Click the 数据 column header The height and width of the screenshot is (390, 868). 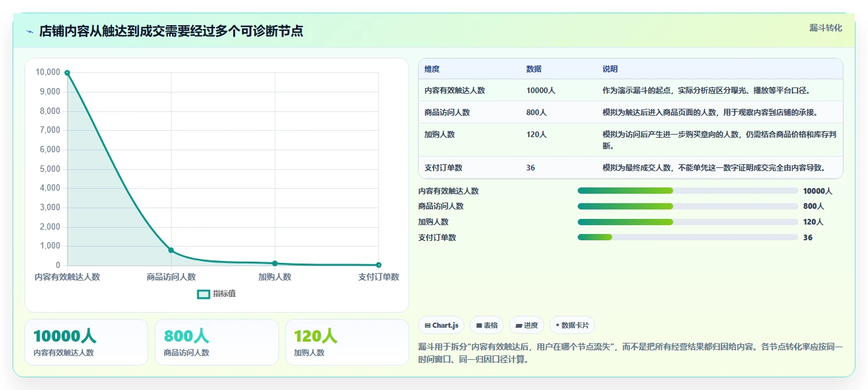pyautogui.click(x=534, y=69)
